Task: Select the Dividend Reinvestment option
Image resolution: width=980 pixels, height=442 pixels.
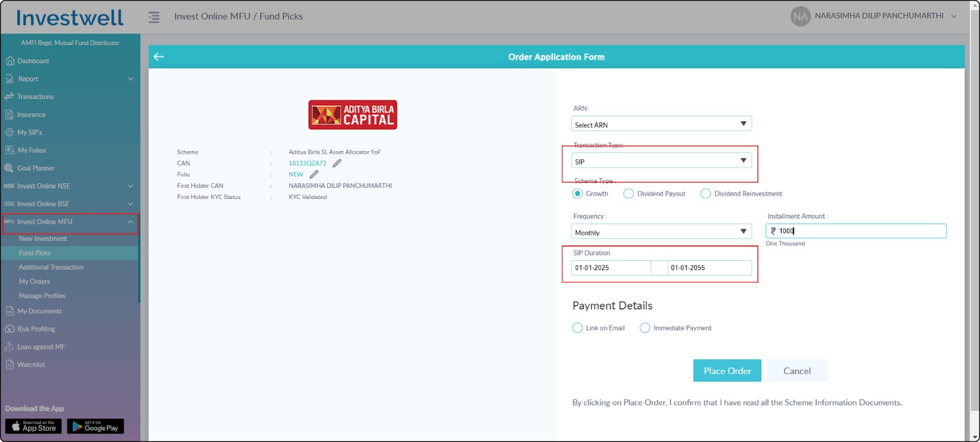Action: tap(706, 193)
